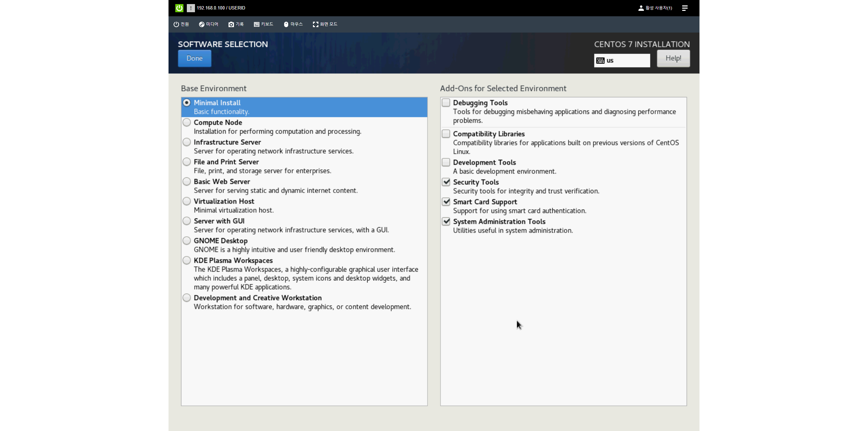Select the GNOME Desktop environment
This screenshot has width=868, height=431.
coord(186,240)
